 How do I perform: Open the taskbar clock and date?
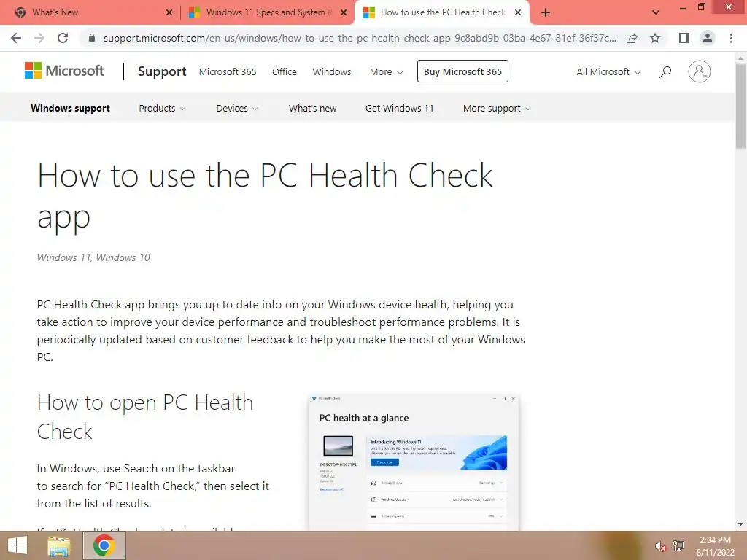pos(715,545)
